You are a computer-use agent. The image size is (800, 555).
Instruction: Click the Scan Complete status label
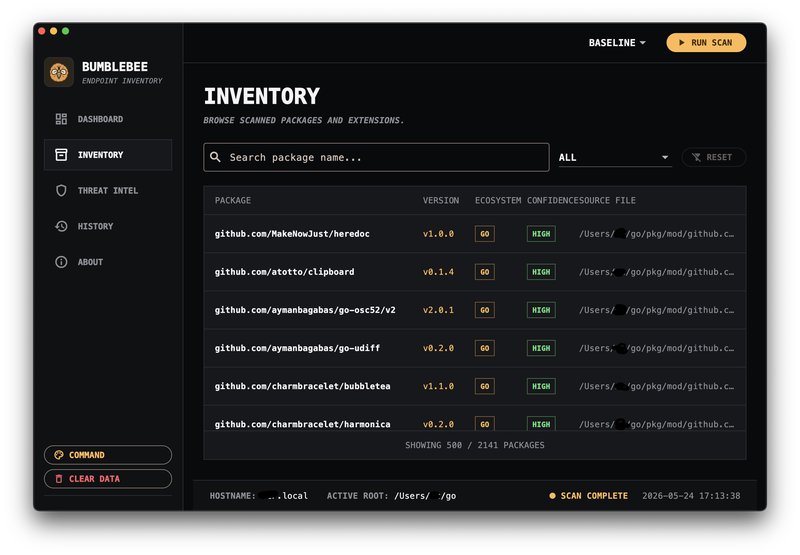coord(594,495)
